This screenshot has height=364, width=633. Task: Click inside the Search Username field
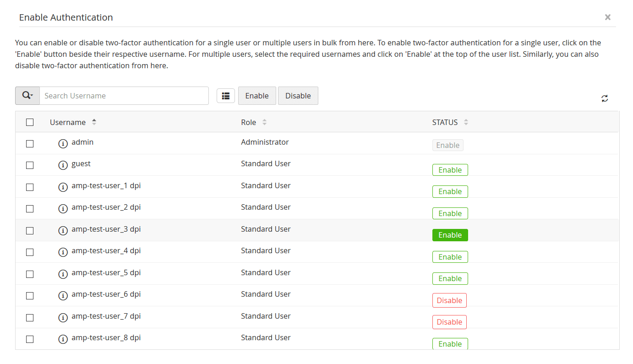[x=124, y=95]
